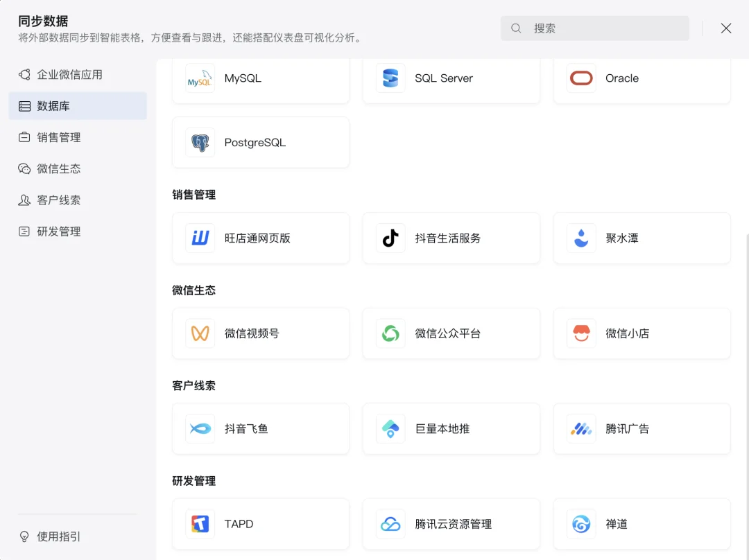Viewport: 749px width, 560px height.
Task: Select the PostgreSQL label
Action: pyautogui.click(x=255, y=143)
